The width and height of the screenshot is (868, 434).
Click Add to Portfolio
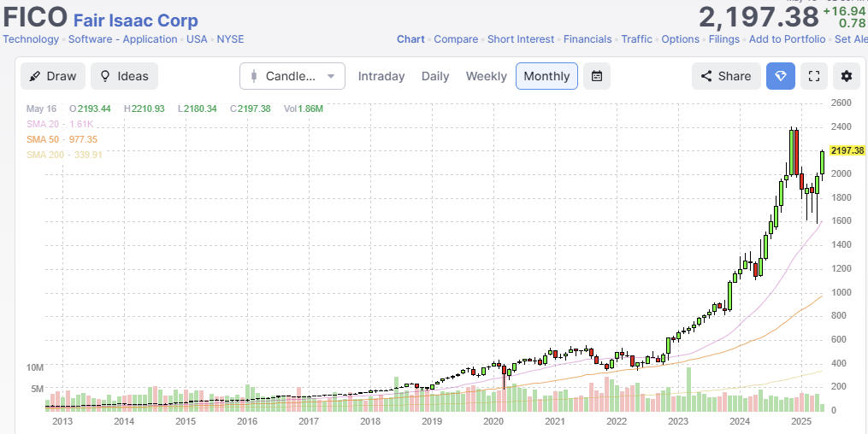click(787, 39)
